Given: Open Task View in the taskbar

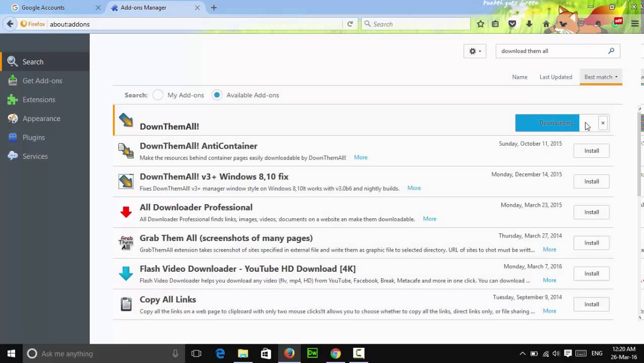Looking at the screenshot, I should pyautogui.click(x=197, y=353).
